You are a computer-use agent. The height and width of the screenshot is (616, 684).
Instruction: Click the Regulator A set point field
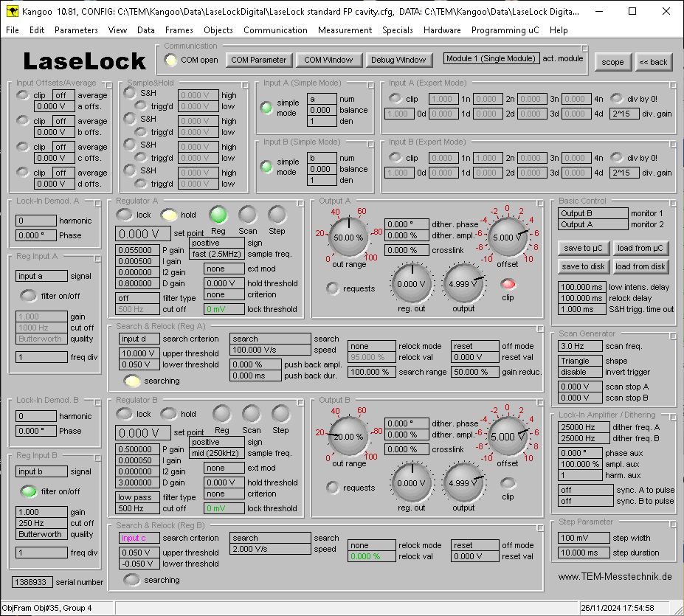tap(143, 234)
